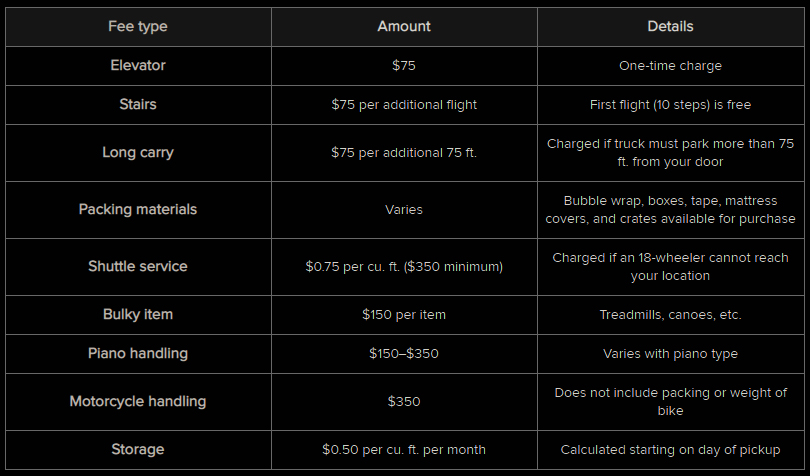This screenshot has width=810, height=476.
Task: Click the Fee type column header
Action: [x=138, y=26]
